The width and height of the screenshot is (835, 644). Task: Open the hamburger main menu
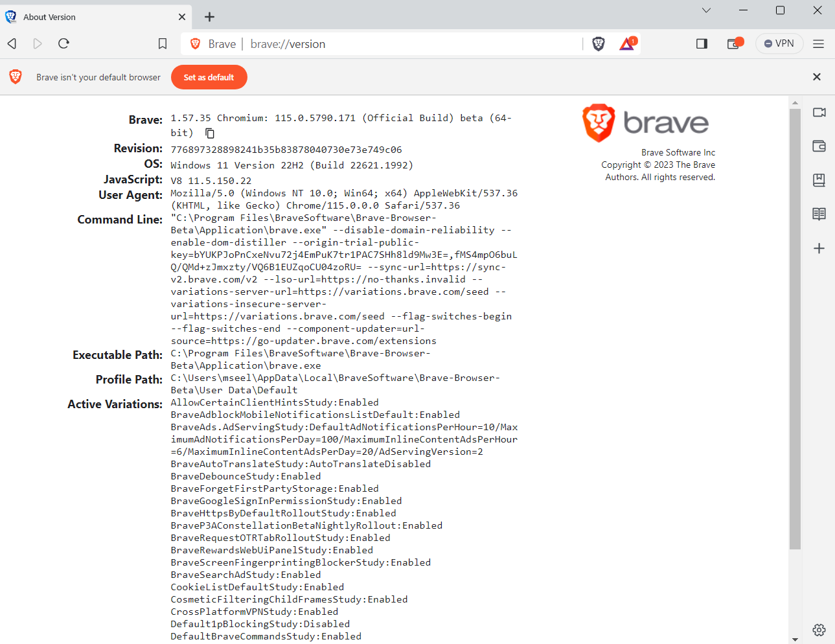tap(818, 43)
